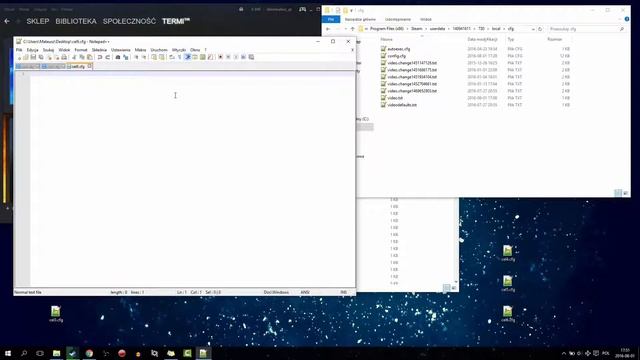Open BIBLIOTEKA in the Steam window

tap(76, 21)
